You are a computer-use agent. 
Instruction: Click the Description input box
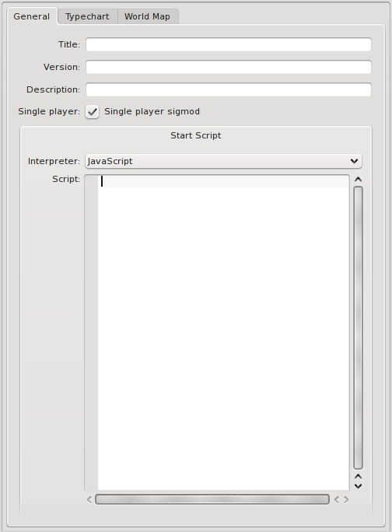click(229, 89)
